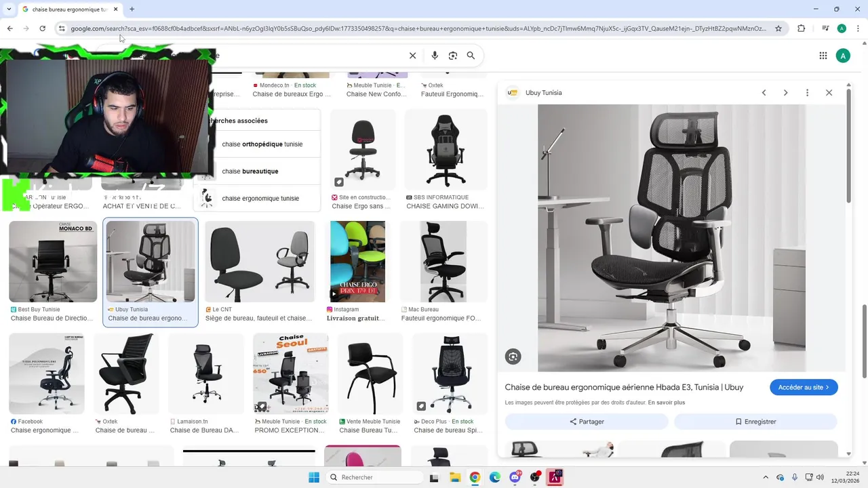Open OBS Studio from taskbar
868x488 pixels.
536,477
